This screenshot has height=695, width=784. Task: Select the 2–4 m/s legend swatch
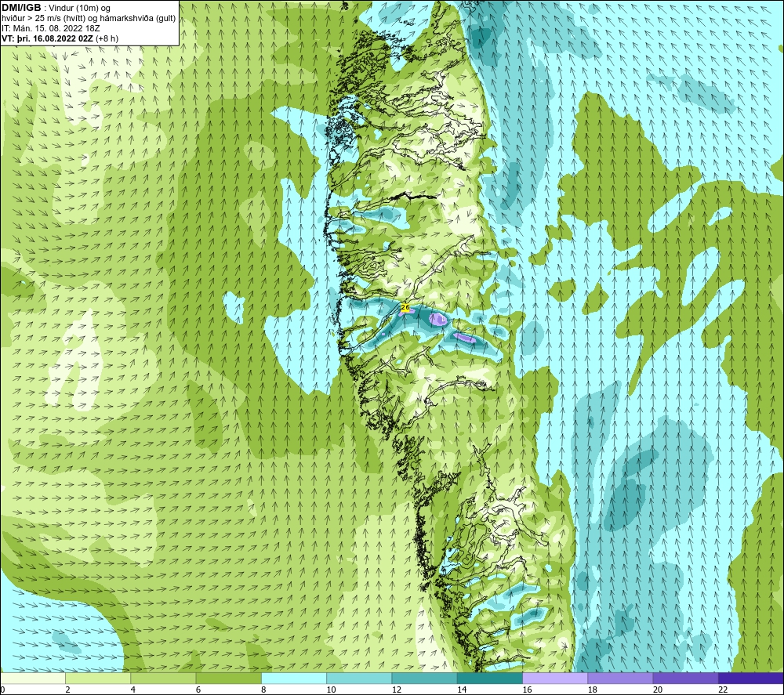coord(98,678)
